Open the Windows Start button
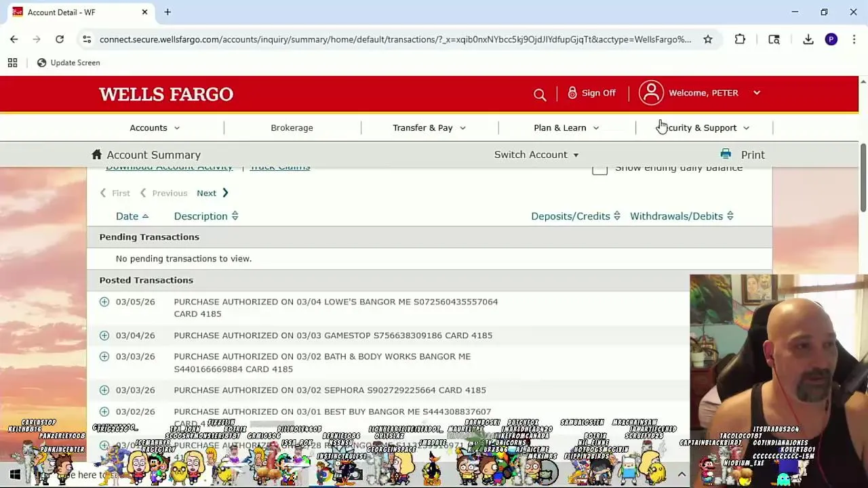Image resolution: width=868 pixels, height=488 pixels. click(15, 474)
